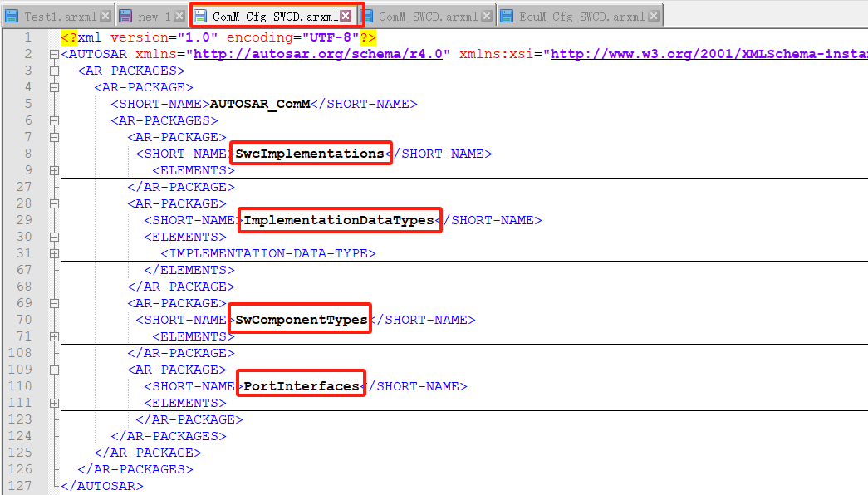Click line number 5 in the margin
This screenshot has width=868, height=495.
(27, 104)
